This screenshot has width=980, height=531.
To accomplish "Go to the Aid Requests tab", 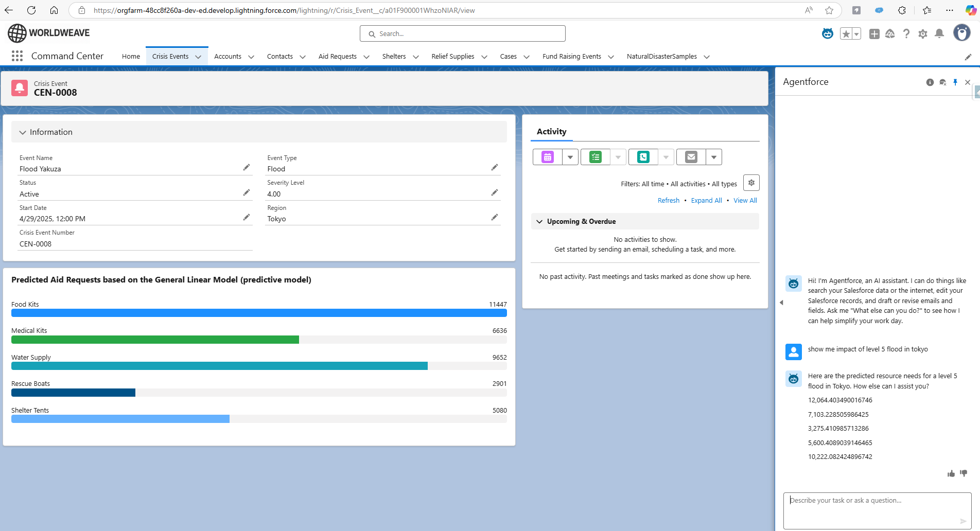I will 338,57.
